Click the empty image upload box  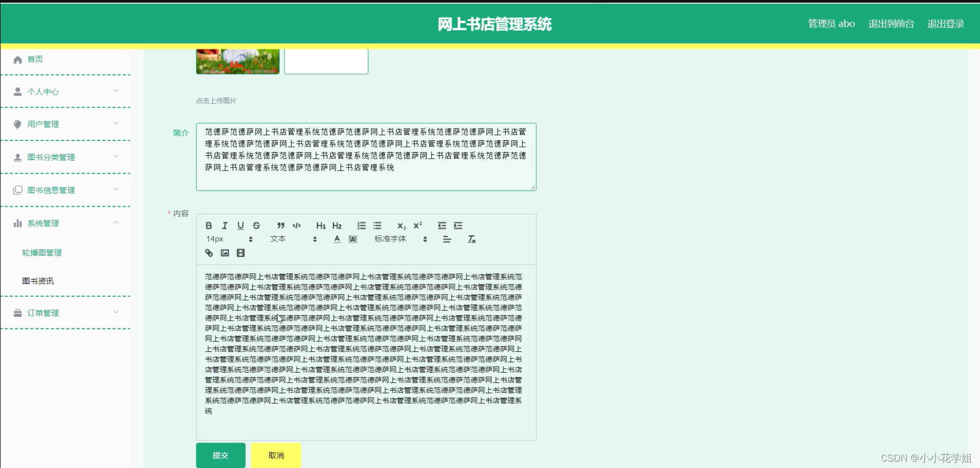tap(326, 61)
